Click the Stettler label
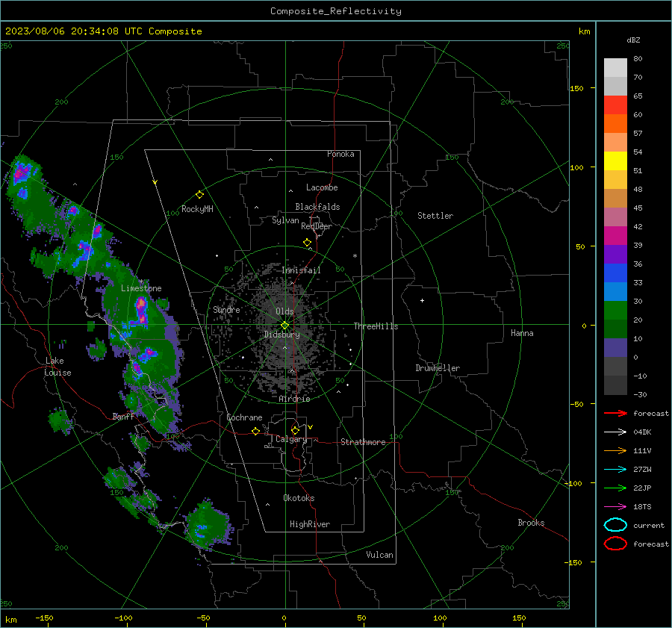Screen dimensions: 672x628 pyautogui.click(x=435, y=216)
